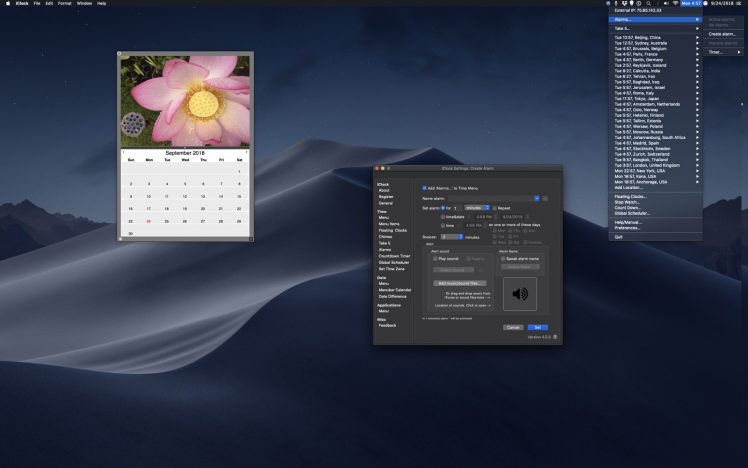
Task: Select Create alarm... in the submenu
Action: click(722, 34)
